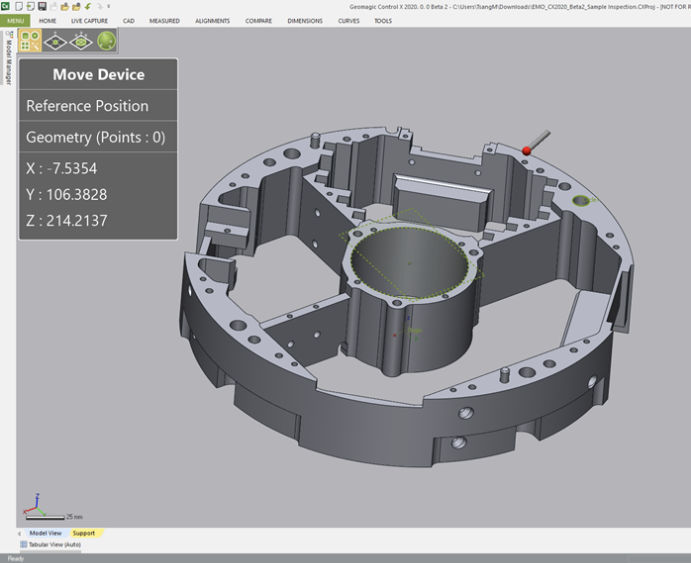Click the green undo arrow icon
This screenshot has height=563, width=691.
88,6
